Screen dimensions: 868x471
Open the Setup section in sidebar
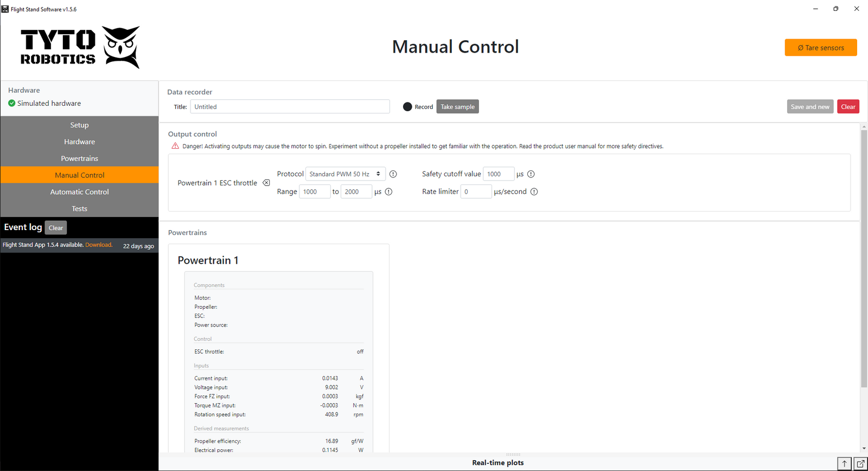pyautogui.click(x=79, y=125)
